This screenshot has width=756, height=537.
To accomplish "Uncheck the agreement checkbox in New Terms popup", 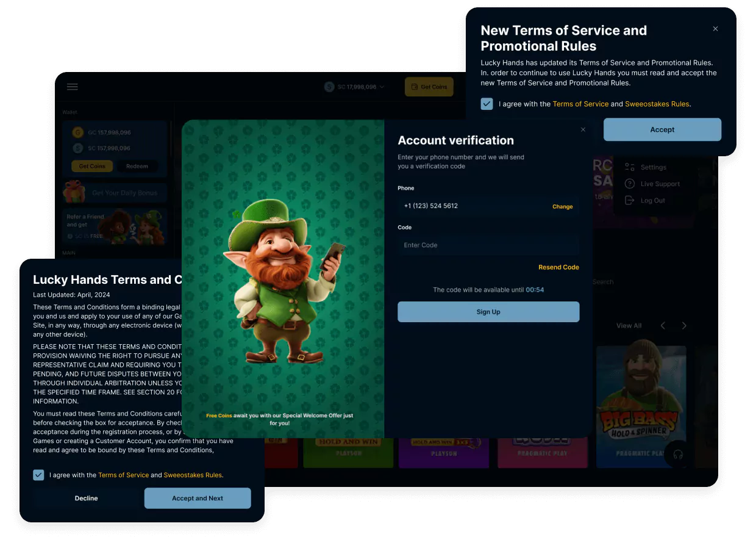I will (487, 104).
